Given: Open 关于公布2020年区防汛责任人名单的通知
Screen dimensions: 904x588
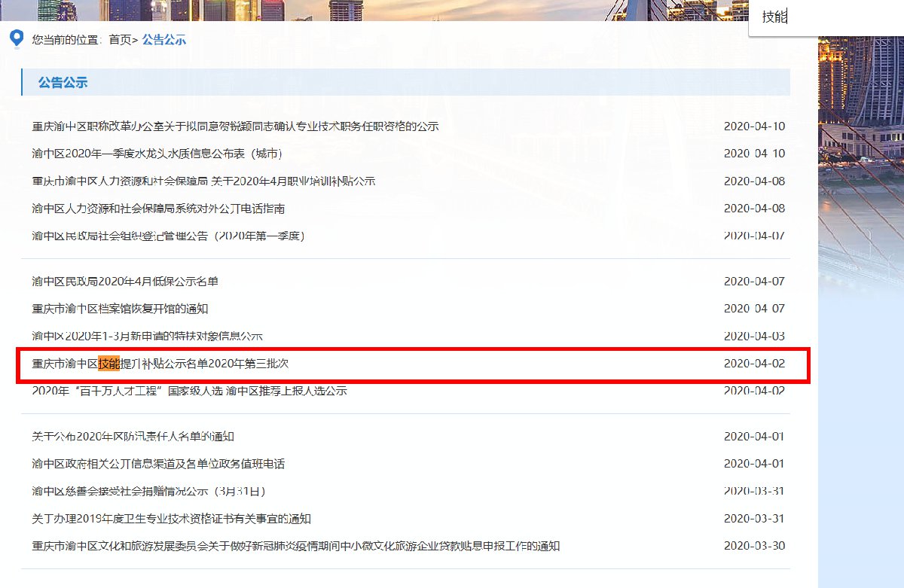Looking at the screenshot, I should click(x=133, y=437).
